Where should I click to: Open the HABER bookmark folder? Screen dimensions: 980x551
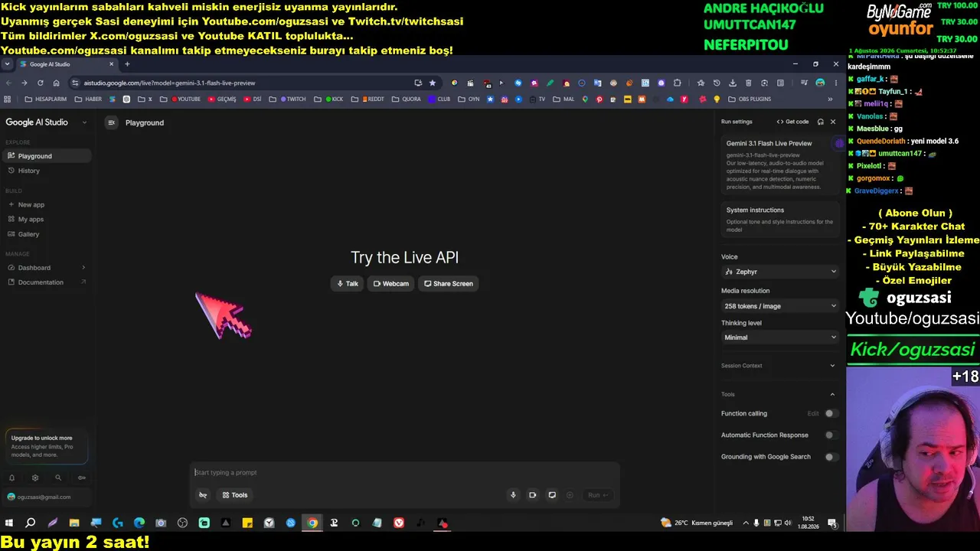88,99
